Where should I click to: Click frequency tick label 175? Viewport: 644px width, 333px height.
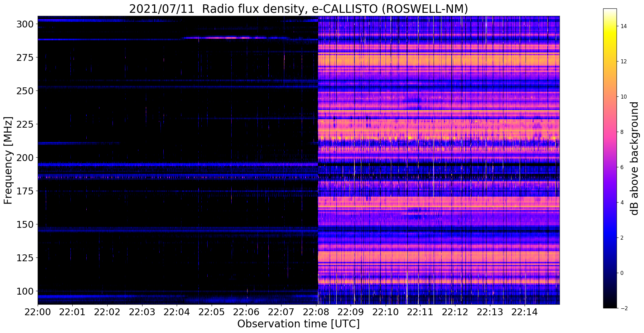(x=25, y=191)
